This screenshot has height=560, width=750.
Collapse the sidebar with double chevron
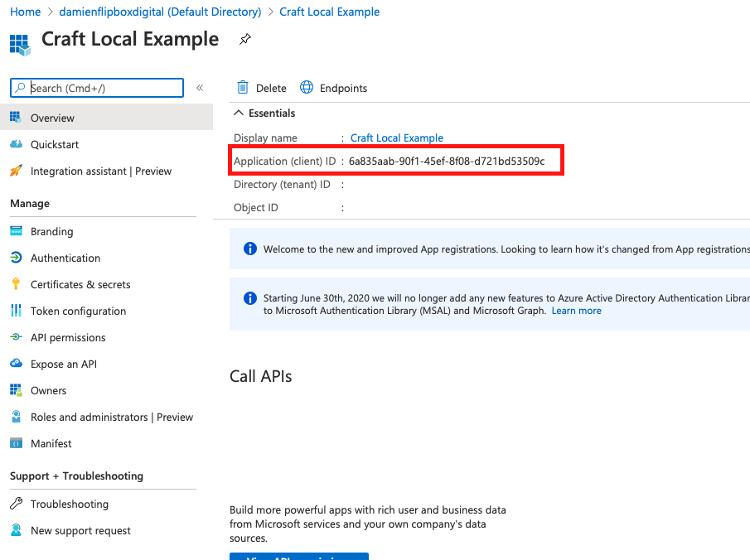[x=200, y=88]
